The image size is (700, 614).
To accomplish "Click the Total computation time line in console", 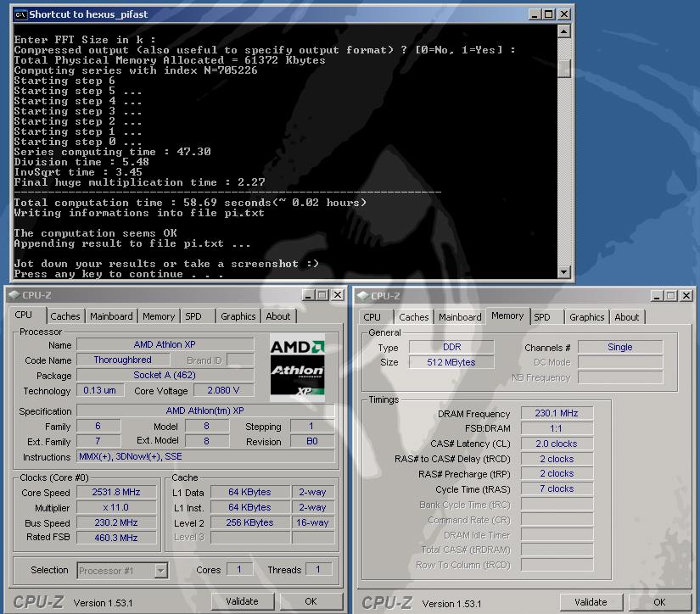I will [190, 203].
